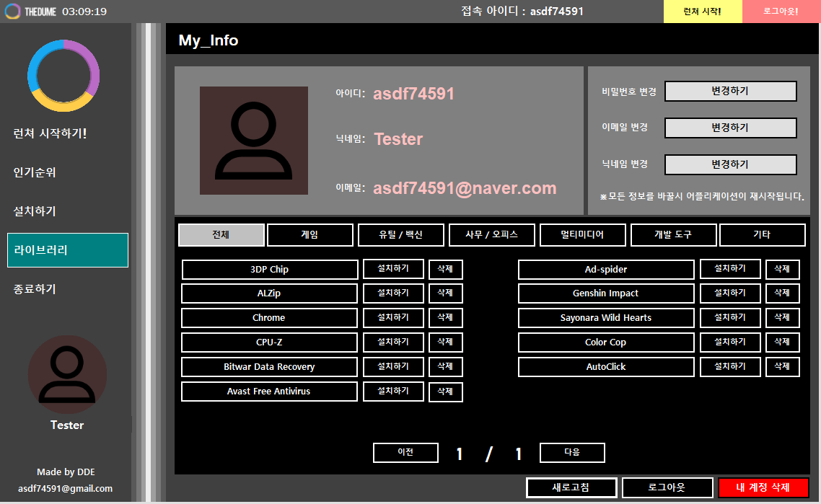This screenshot has height=504, width=821.
Task: Open 인기순위 in the sidebar
Action: (x=35, y=172)
